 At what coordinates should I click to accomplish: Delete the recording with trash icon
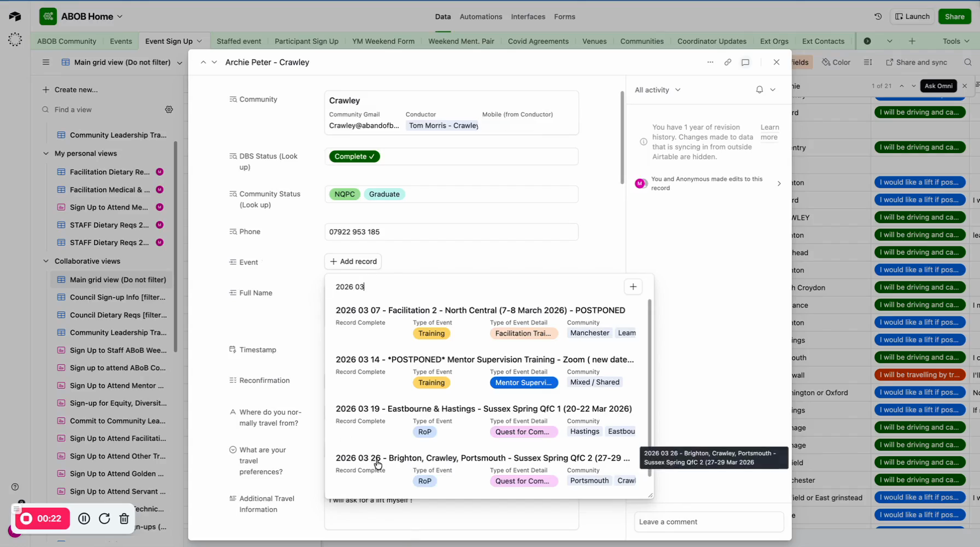[x=124, y=519]
